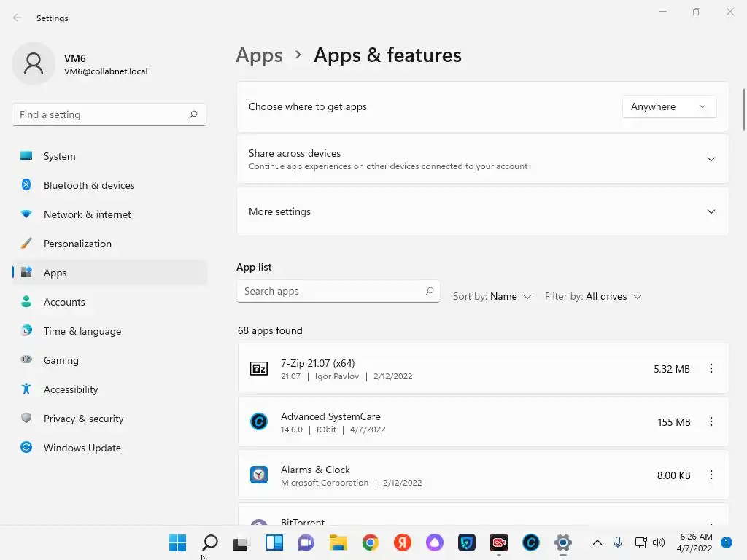Select Accounts in sidebar
The height and width of the screenshot is (560, 747).
[x=109, y=302]
